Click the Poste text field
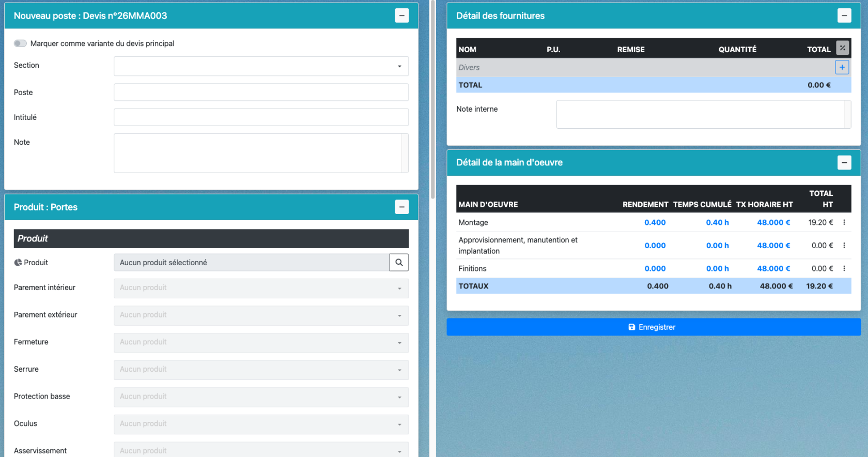This screenshot has height=457, width=868. 261,93
